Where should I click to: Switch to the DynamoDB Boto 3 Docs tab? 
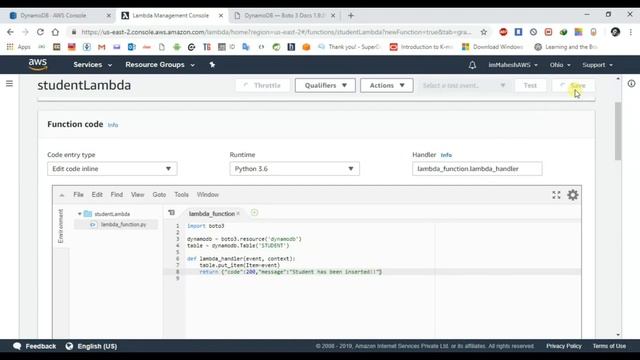tap(286, 16)
